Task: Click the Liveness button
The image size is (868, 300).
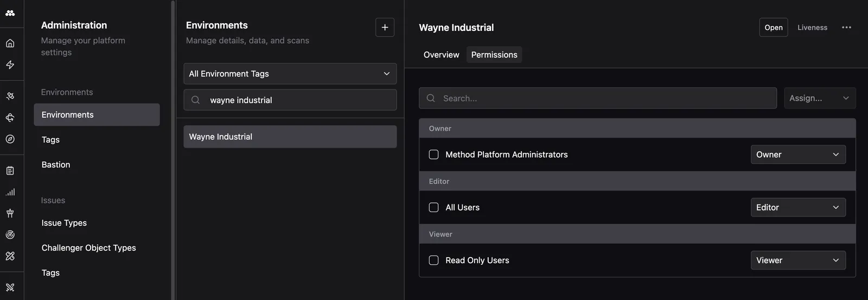Action: click(x=812, y=28)
